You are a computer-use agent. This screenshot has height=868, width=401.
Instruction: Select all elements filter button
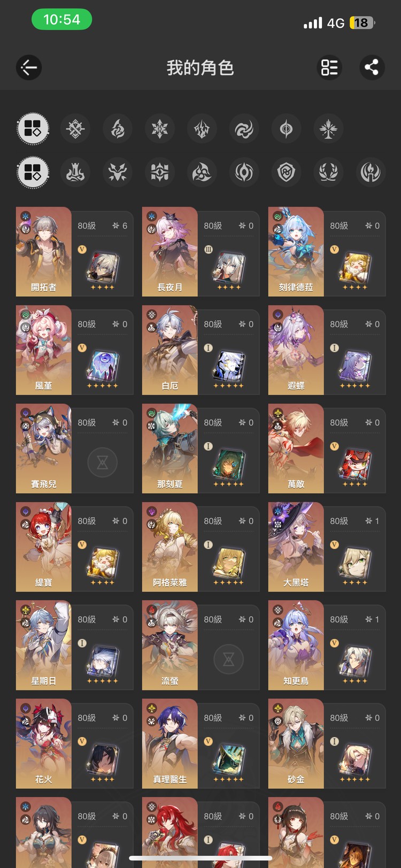coord(33,129)
